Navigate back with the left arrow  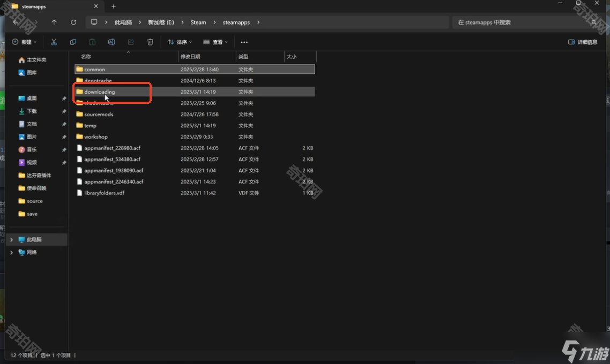[16, 22]
